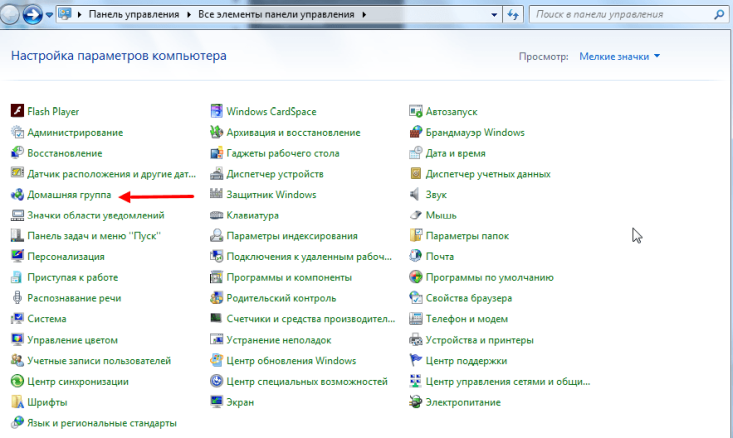The height and width of the screenshot is (438, 733).
Task: Open Учетные записи пользователей link
Action: coord(99,360)
